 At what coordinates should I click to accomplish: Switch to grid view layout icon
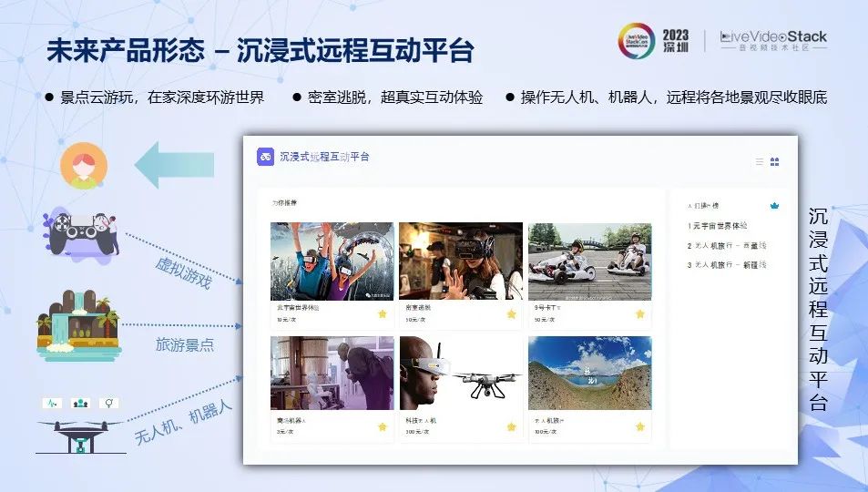pos(774,162)
